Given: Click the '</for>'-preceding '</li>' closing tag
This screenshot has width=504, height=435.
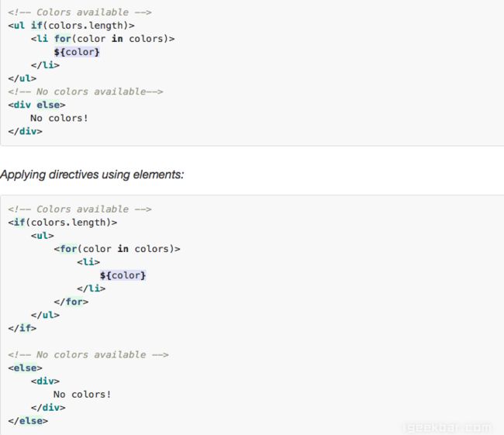Looking at the screenshot, I should pos(91,288).
